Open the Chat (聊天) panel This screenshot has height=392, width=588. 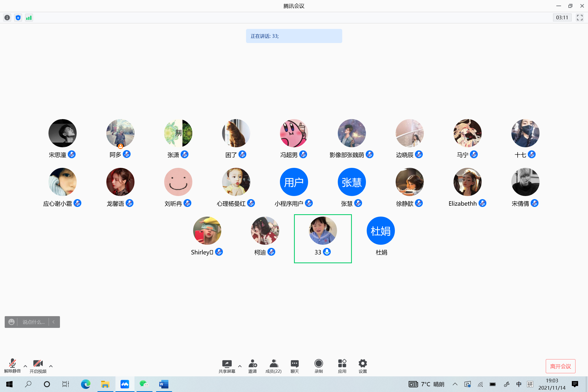(295, 366)
